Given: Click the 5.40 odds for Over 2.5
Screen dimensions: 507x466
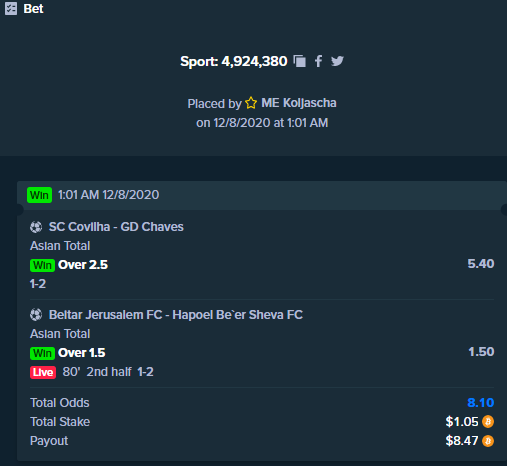Looking at the screenshot, I should [481, 264].
